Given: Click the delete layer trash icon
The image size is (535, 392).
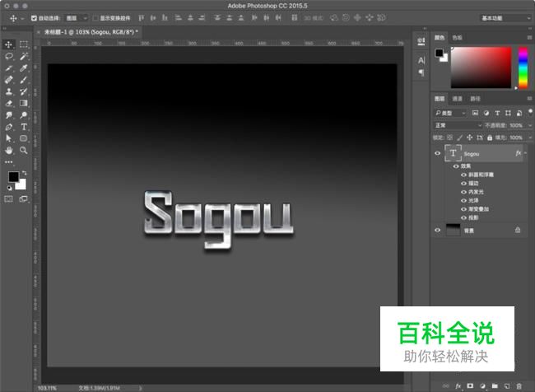Looking at the screenshot, I should click(x=519, y=385).
